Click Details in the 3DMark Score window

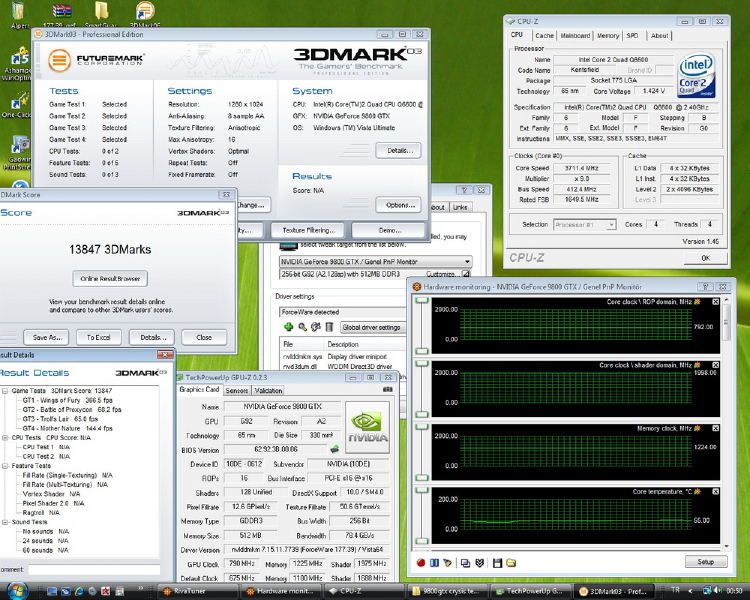pyautogui.click(x=153, y=337)
